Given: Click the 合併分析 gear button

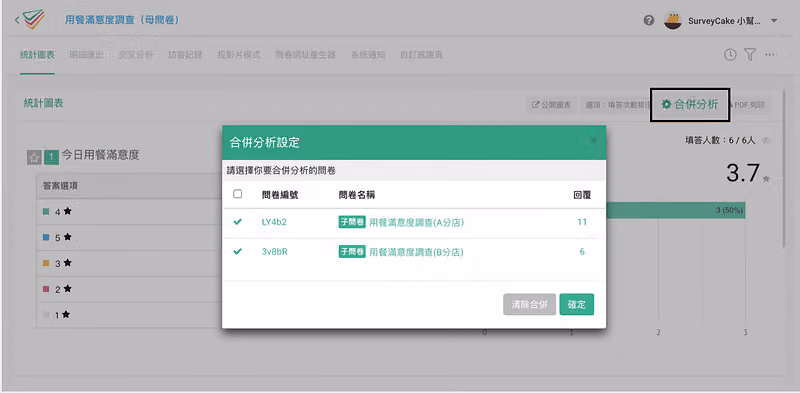Looking at the screenshot, I should coord(690,105).
